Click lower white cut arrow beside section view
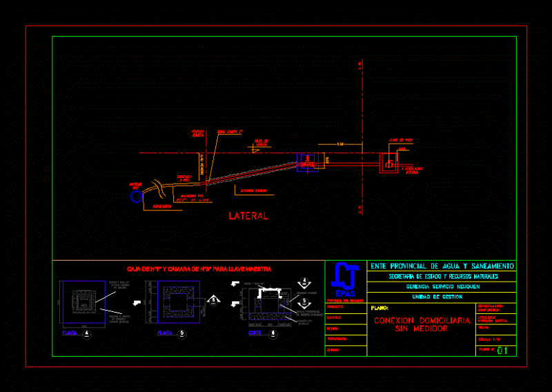The image size is (552, 392). click(235, 304)
